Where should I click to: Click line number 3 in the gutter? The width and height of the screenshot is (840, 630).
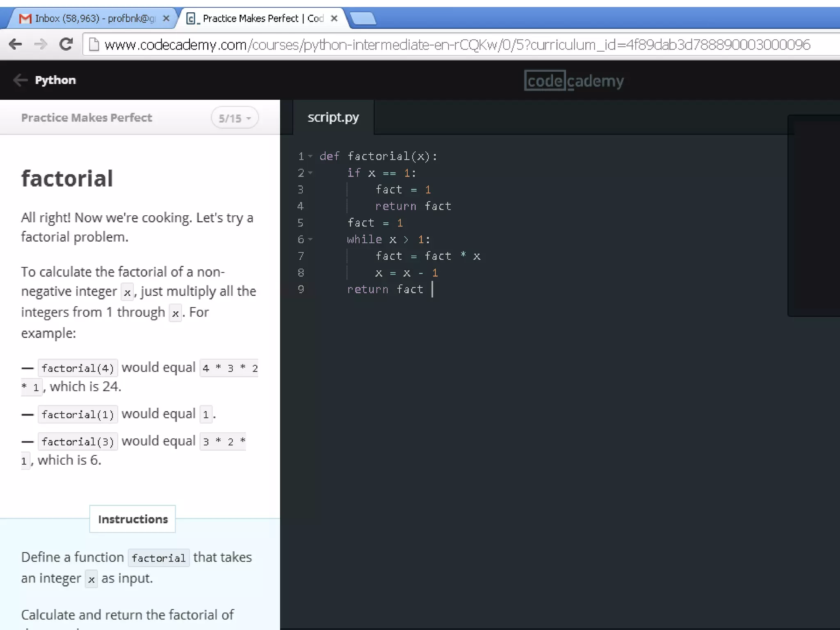coord(301,190)
